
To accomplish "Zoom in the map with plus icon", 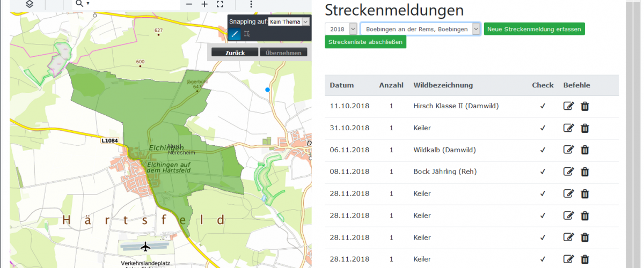I will click(x=204, y=4).
